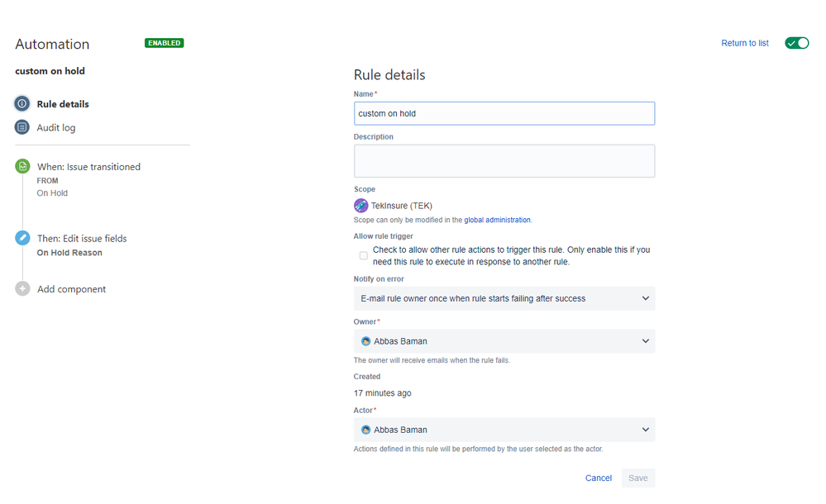Click the TekInsure project avatar icon
Viewport: 826px width, 504px height.
[361, 206]
